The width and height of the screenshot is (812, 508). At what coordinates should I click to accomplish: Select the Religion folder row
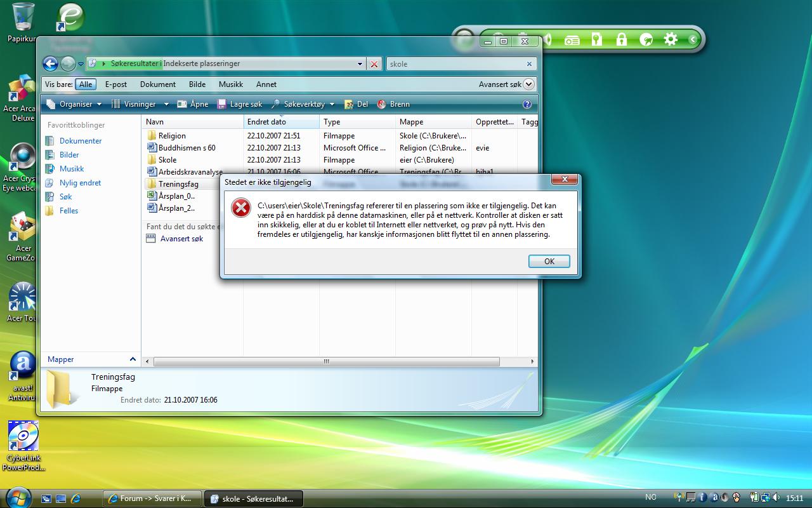(x=172, y=136)
